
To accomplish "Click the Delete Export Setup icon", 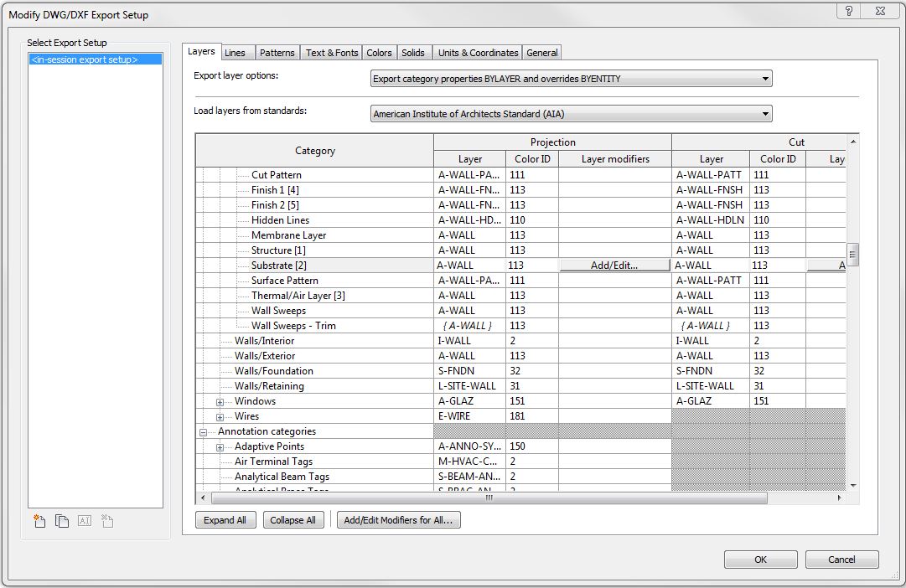I will point(106,521).
